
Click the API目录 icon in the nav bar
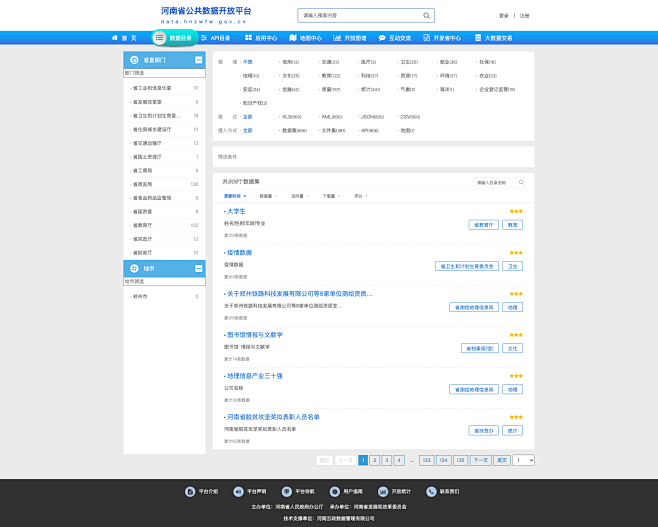(204, 38)
